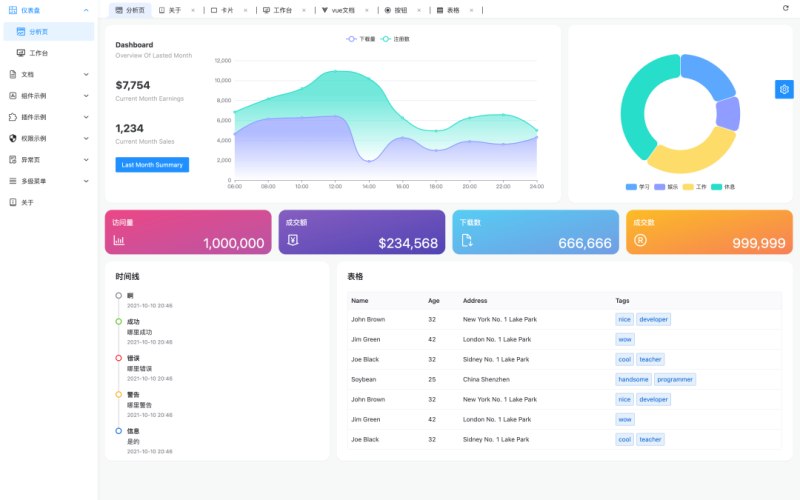Click the radio icon on 按钮 tab
This screenshot has width=800, height=500.
(388, 10)
